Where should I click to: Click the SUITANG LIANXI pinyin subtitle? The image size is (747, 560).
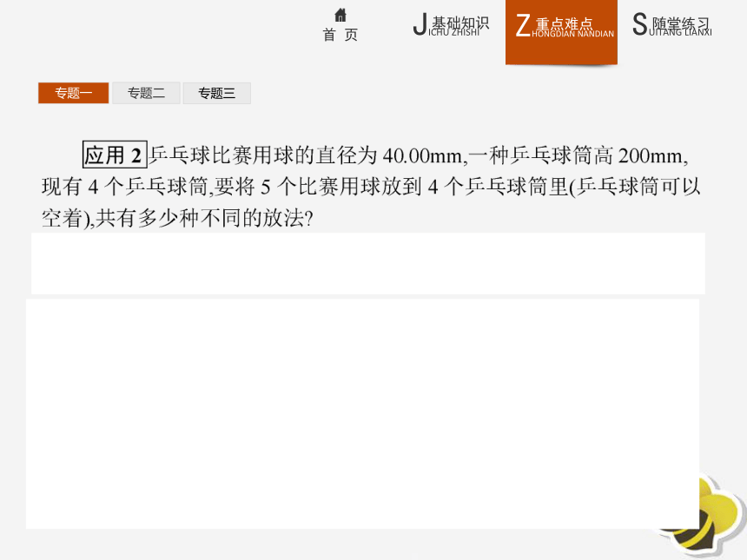[x=680, y=32]
